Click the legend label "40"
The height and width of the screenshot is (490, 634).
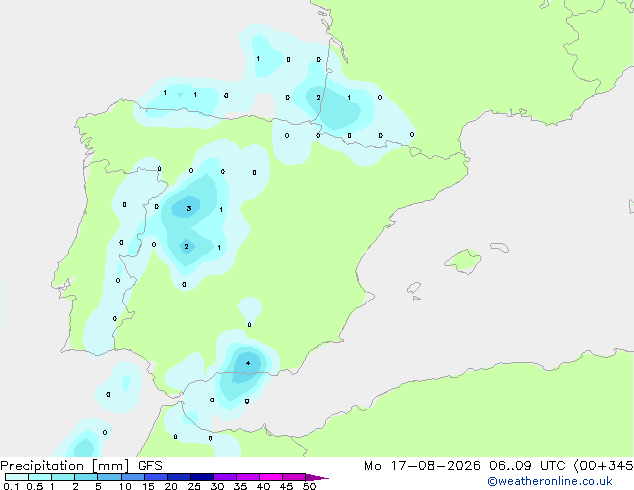(x=263, y=486)
